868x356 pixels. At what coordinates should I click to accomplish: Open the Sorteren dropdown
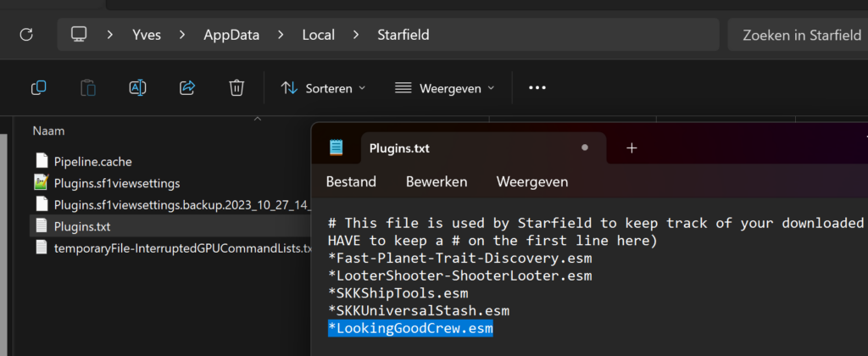(x=323, y=88)
